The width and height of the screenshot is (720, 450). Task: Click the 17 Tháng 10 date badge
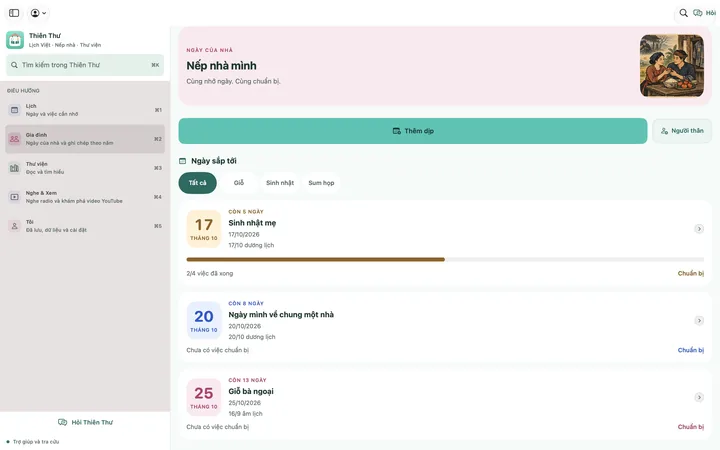[x=204, y=229]
